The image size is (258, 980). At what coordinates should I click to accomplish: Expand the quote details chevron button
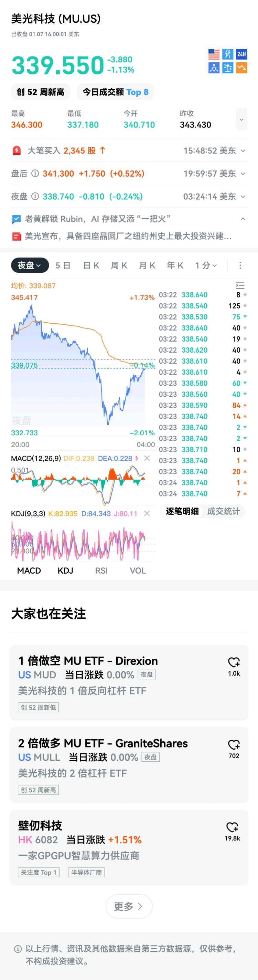(x=242, y=119)
